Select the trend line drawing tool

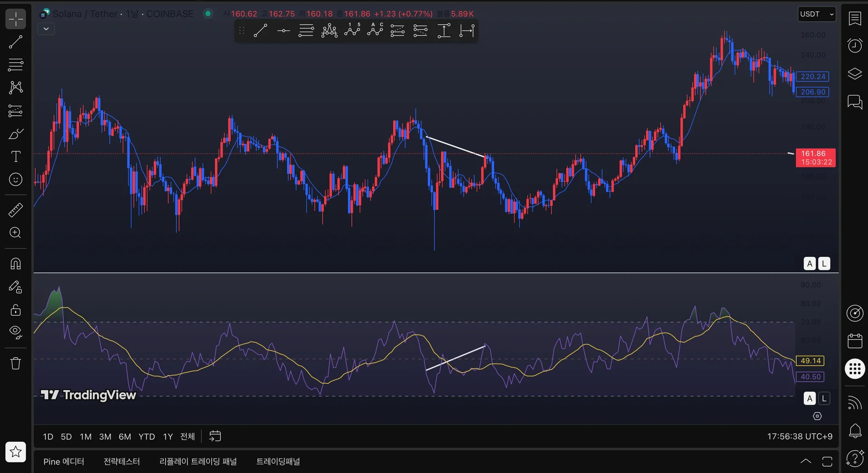click(x=16, y=42)
